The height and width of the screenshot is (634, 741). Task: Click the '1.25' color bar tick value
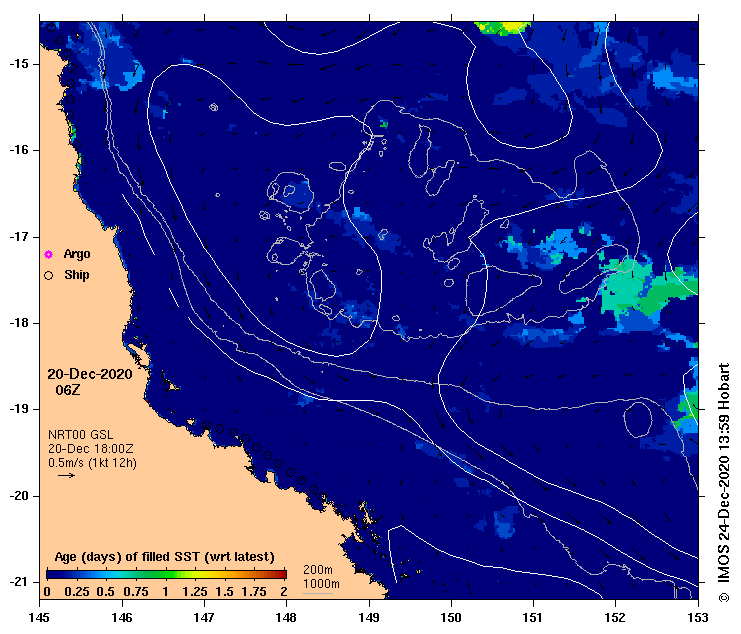pyautogui.click(x=195, y=592)
